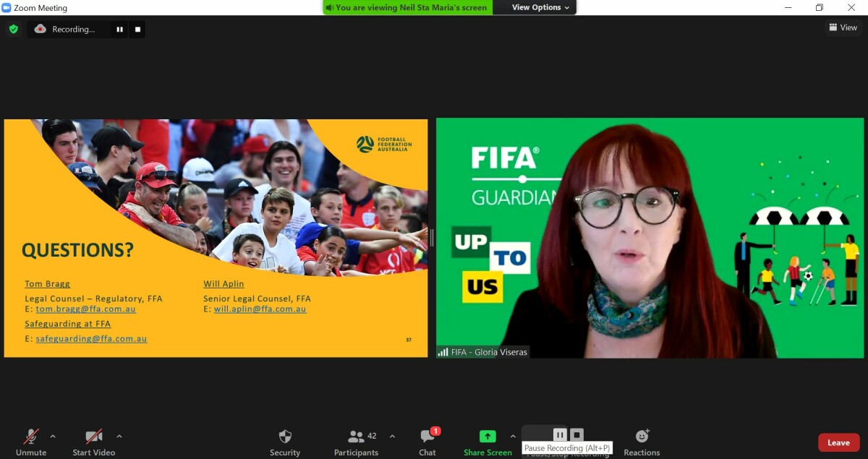Open the Chat panel

click(x=427, y=442)
